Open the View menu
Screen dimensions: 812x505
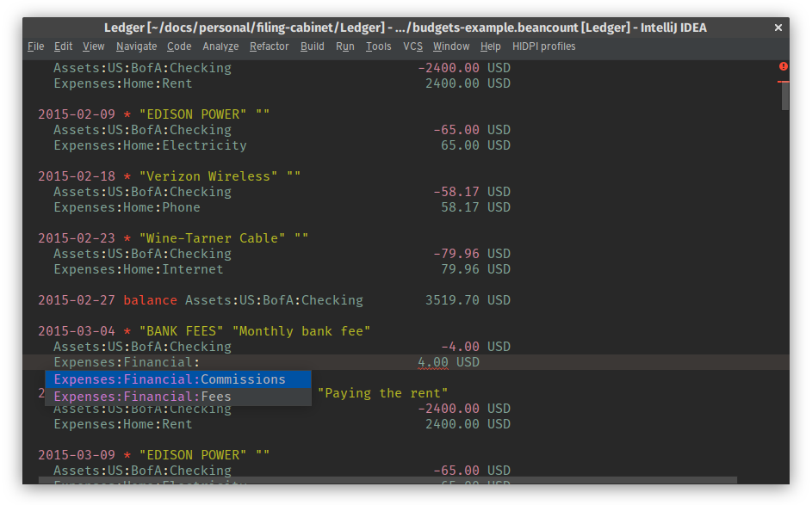point(94,46)
